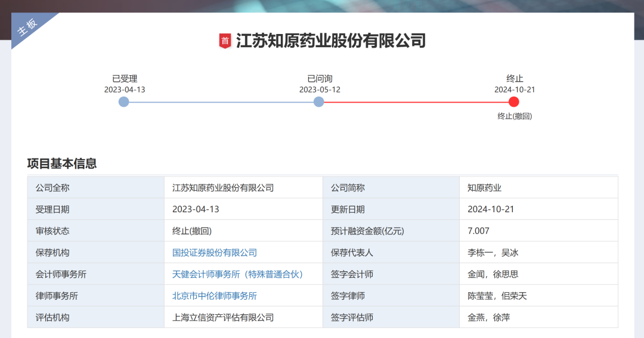The height and width of the screenshot is (338, 644).
Task: Click the 保荐机构 label cell
Action: (x=95, y=253)
